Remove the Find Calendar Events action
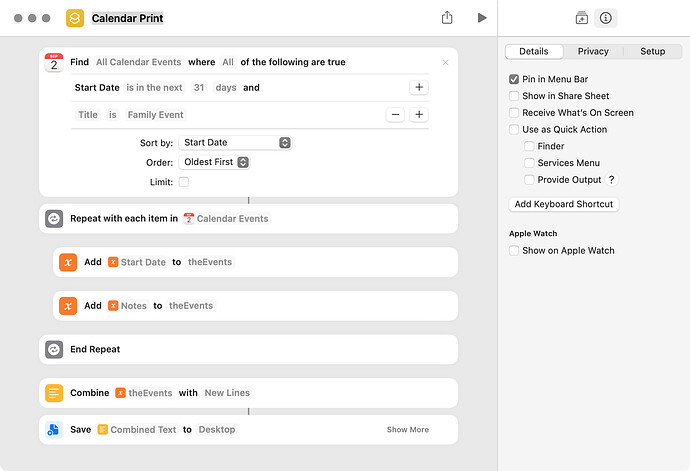This screenshot has height=471, width=690. click(445, 63)
